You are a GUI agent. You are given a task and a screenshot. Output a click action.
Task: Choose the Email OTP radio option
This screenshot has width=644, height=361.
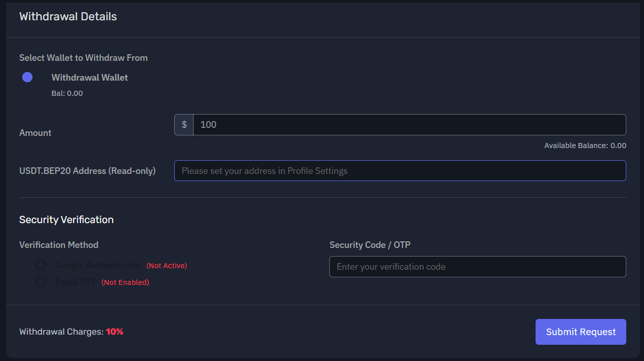[41, 281]
